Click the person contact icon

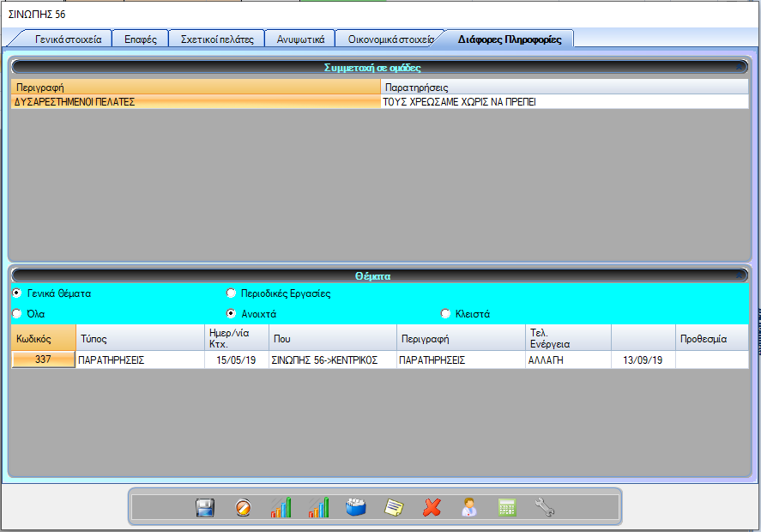pos(469,507)
